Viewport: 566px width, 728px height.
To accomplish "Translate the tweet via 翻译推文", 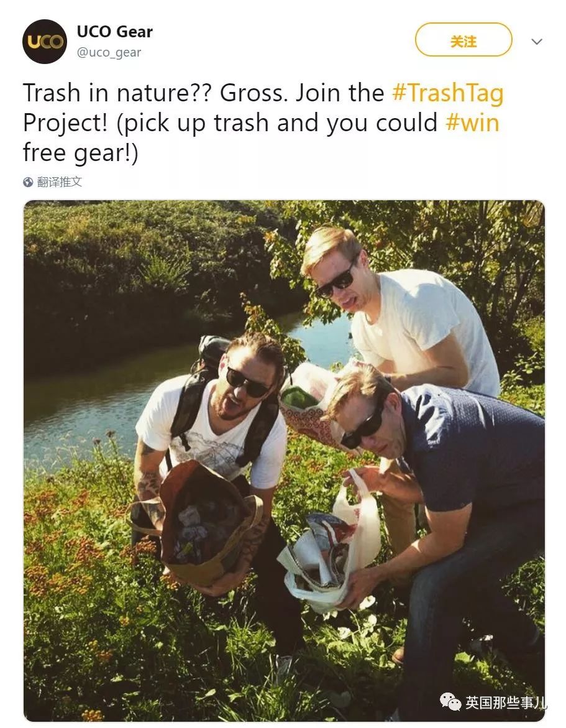I will (60, 182).
